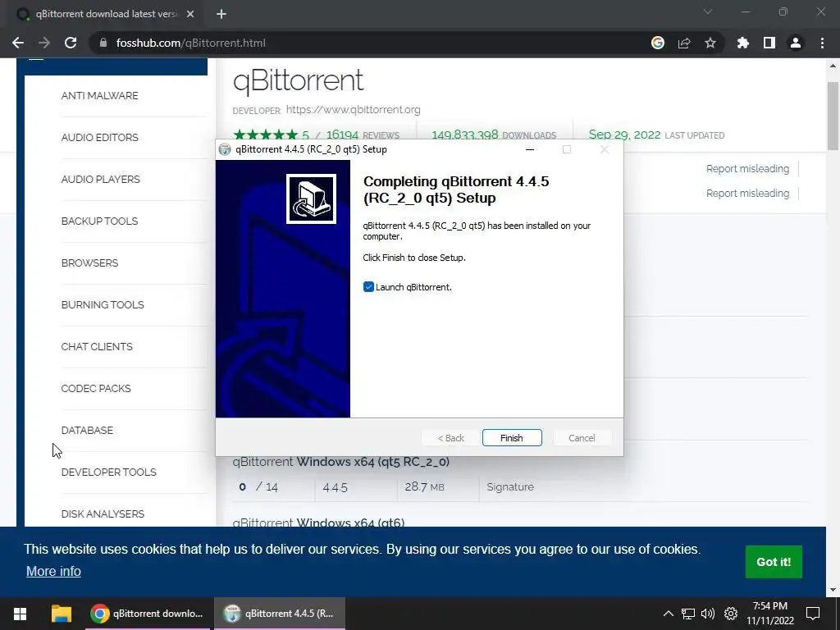Bookmark this page with the star icon
The width and height of the screenshot is (840, 630).
click(710, 43)
